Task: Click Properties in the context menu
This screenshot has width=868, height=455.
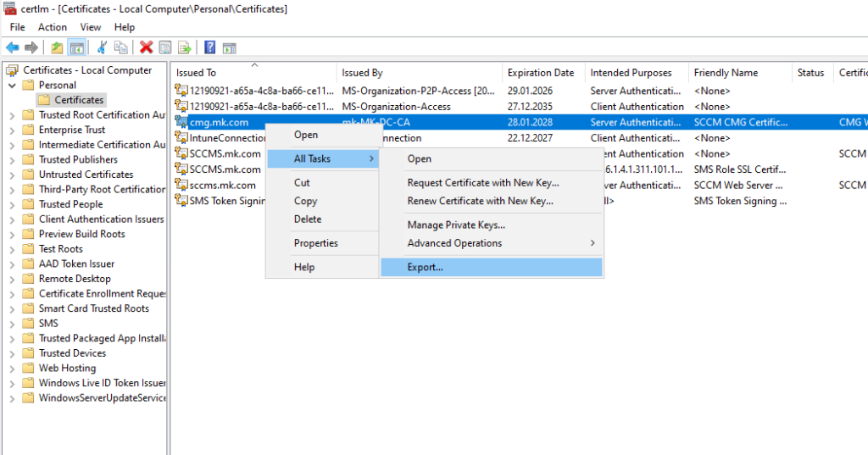Action: point(315,243)
